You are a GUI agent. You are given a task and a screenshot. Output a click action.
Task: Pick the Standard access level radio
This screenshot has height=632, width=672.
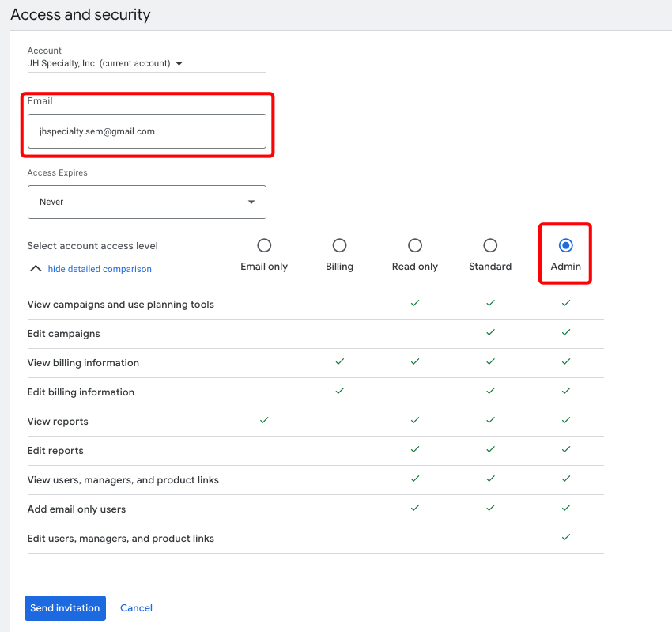[490, 246]
